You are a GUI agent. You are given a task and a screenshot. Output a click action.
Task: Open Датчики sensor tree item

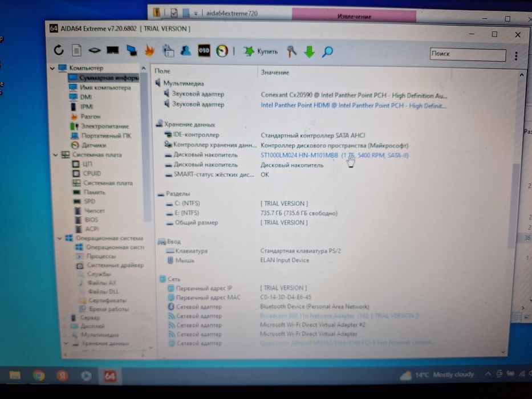click(x=89, y=145)
